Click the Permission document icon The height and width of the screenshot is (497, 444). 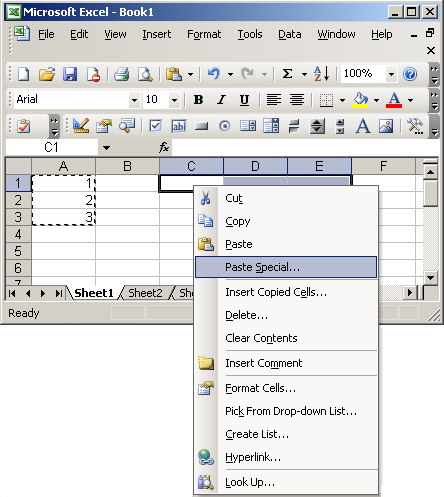(93, 74)
